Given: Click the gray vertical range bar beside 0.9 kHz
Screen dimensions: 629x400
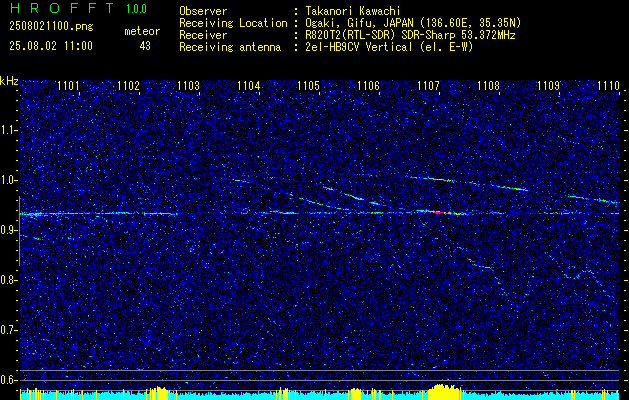Looking at the screenshot, I should [20, 231].
